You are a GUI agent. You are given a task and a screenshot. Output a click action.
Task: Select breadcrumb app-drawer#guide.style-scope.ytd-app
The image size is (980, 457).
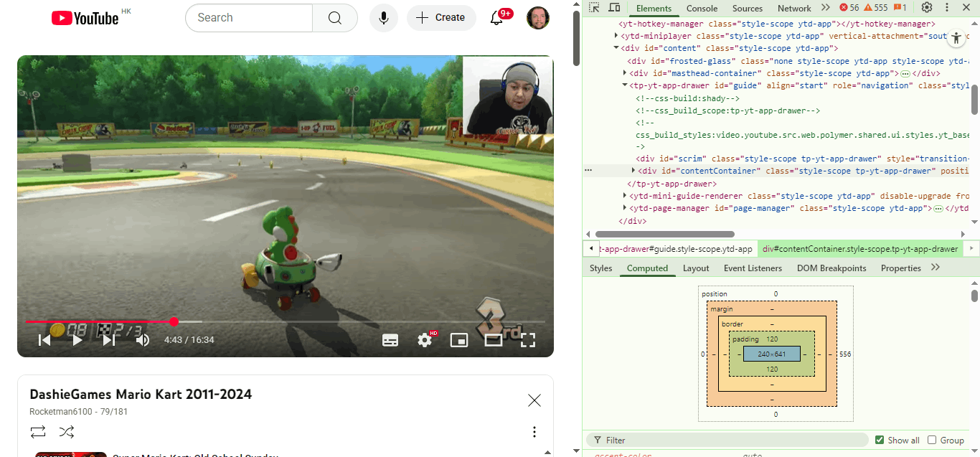pyautogui.click(x=677, y=249)
